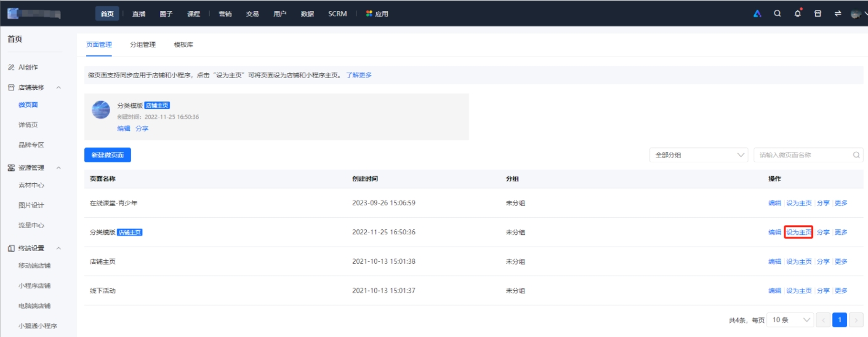Switch to the 模板库 tab

[x=183, y=44]
